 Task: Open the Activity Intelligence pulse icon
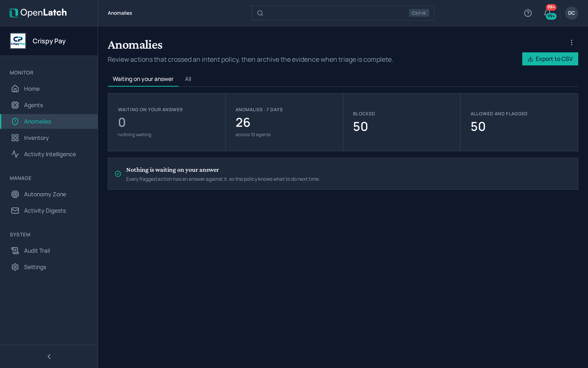click(15, 154)
